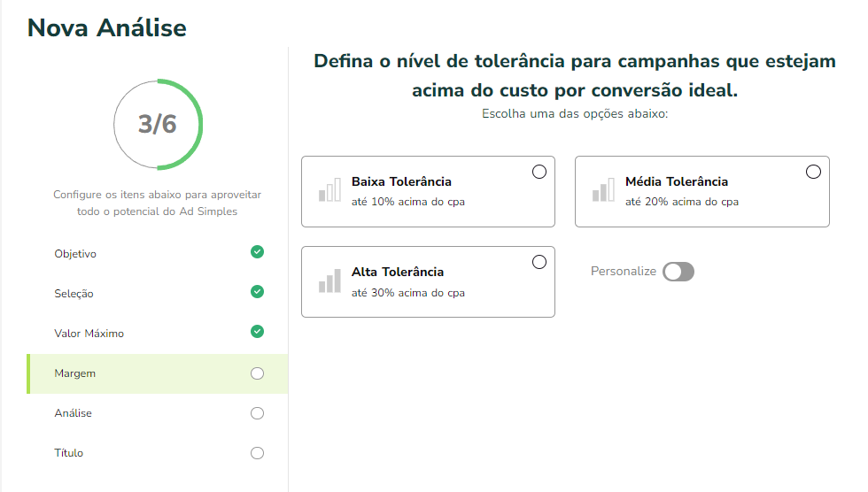Click the Média Tolerância bar chart icon
The image size is (868, 492).
point(603,189)
